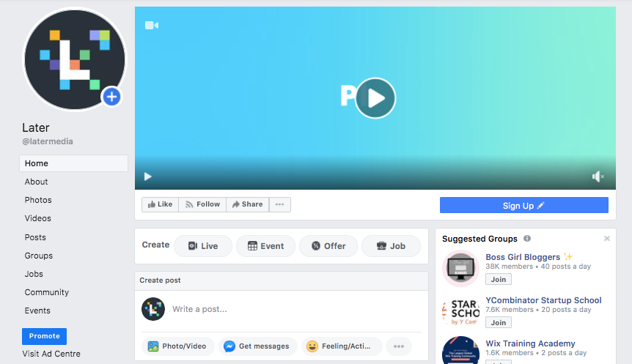Open the Home tab in the sidebar
632x364 pixels.
74,163
